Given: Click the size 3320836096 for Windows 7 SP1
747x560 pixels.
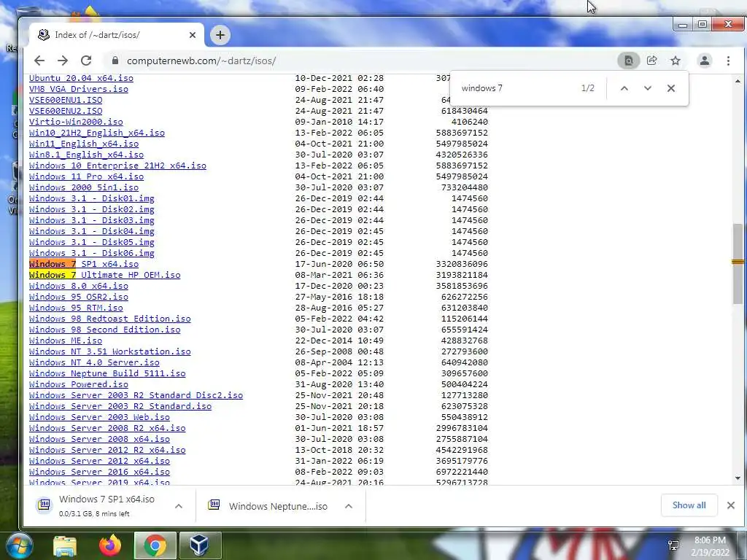Looking at the screenshot, I should [462, 264].
